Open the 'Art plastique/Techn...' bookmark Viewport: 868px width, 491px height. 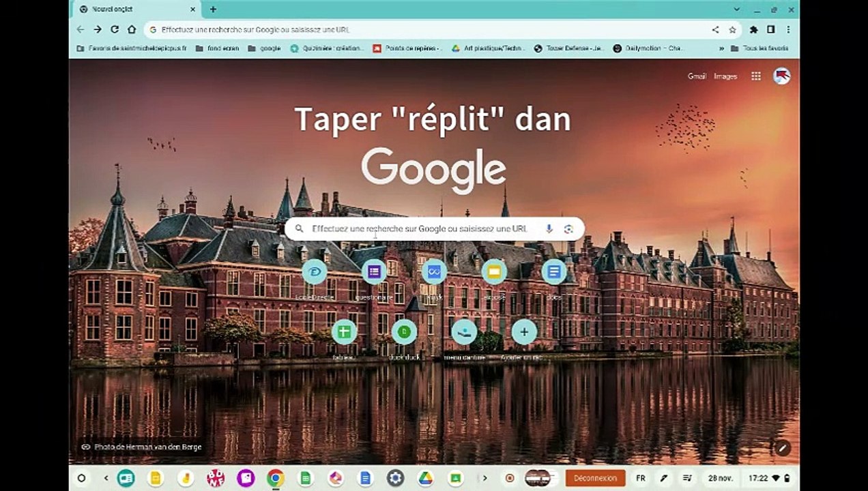coord(489,48)
